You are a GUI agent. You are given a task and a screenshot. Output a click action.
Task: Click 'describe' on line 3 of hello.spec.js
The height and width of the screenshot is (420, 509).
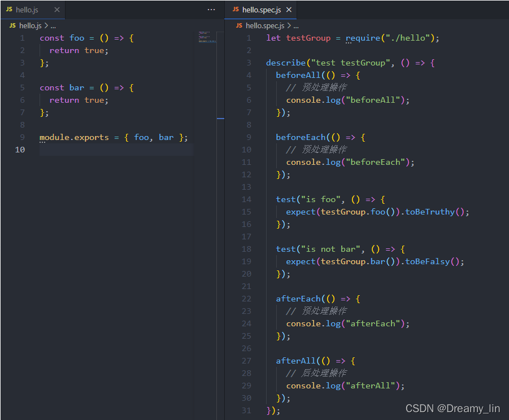coord(286,63)
